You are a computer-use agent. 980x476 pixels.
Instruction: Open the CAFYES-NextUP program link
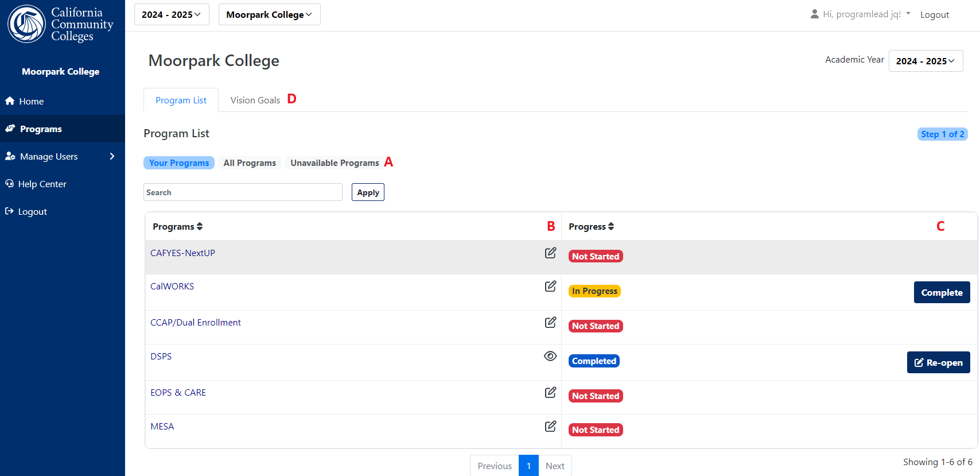(182, 253)
